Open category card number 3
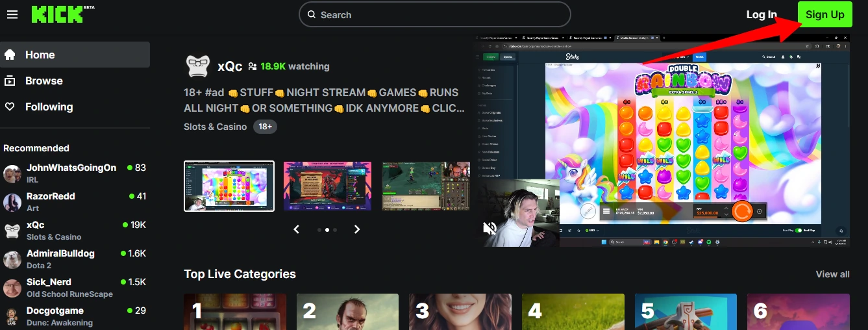 tap(460, 312)
